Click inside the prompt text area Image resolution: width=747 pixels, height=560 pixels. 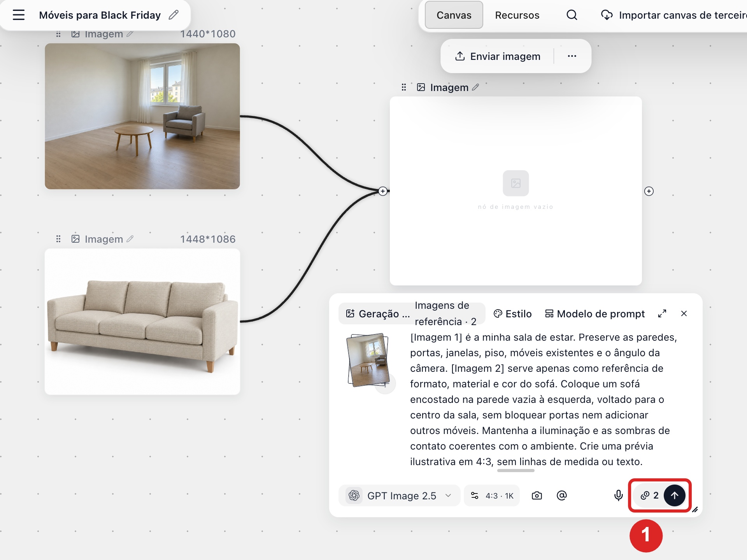click(545, 399)
